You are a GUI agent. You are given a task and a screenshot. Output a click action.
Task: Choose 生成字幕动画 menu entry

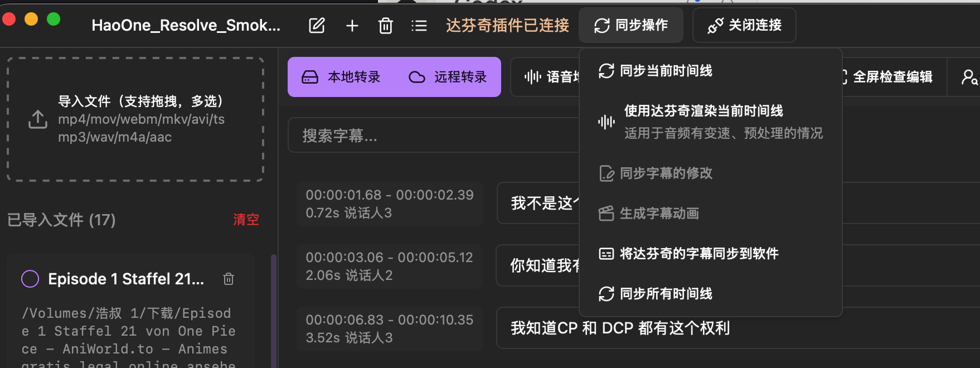click(x=711, y=214)
